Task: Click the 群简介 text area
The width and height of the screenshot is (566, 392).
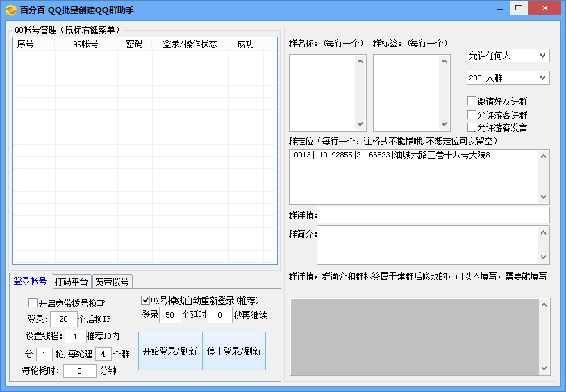Action: (427, 245)
